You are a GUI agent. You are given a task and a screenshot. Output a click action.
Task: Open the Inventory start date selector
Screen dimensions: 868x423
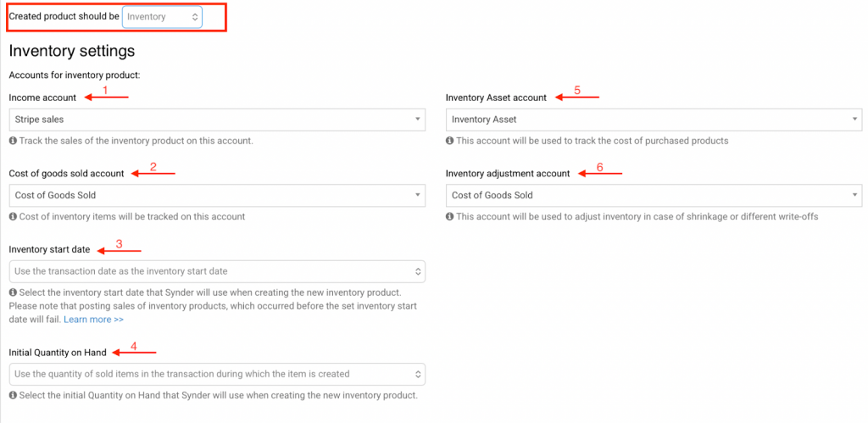[x=217, y=271]
